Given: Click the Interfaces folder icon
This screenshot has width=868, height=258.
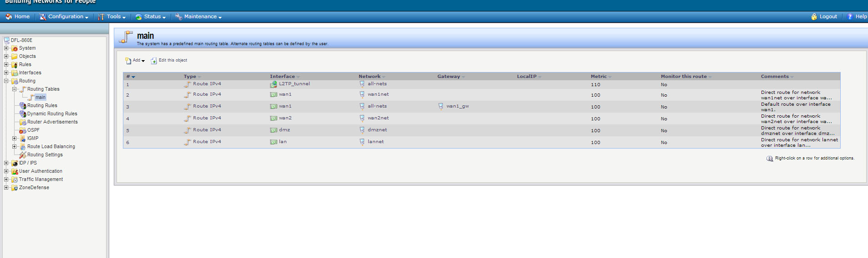Looking at the screenshot, I should [x=14, y=73].
